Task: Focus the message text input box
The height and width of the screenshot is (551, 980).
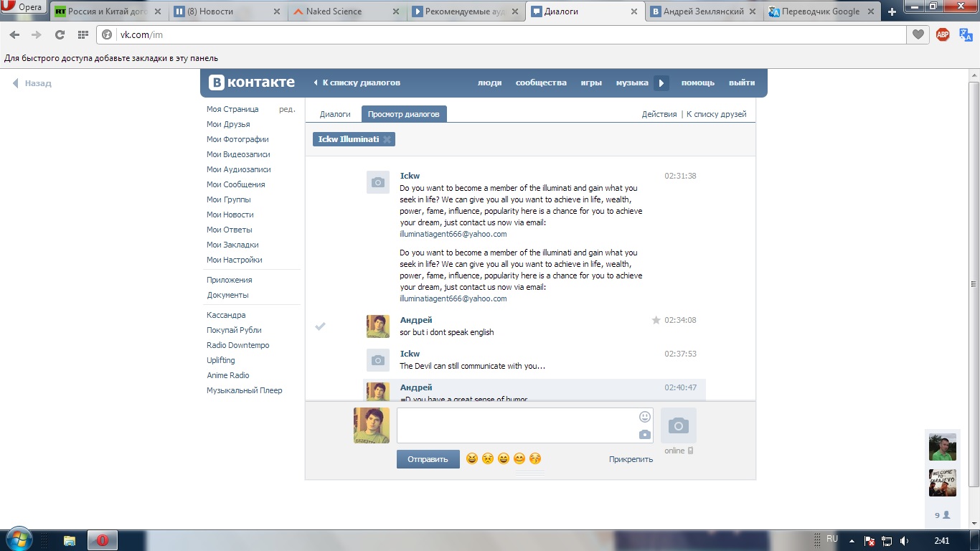Action: [525, 425]
